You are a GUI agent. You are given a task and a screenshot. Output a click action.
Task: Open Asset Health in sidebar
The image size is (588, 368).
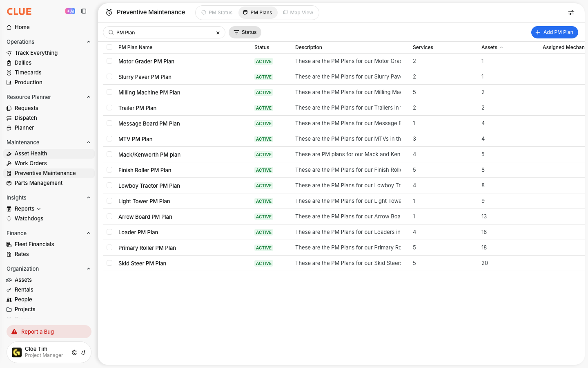[x=49, y=153]
